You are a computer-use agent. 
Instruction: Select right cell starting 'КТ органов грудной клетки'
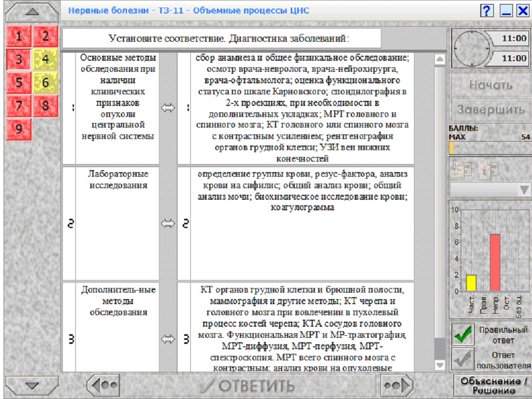pyautogui.click(x=302, y=327)
